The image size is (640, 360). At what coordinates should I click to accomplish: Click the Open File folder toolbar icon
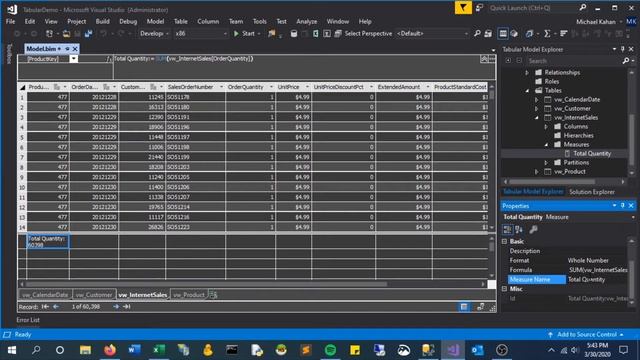coord(66,33)
